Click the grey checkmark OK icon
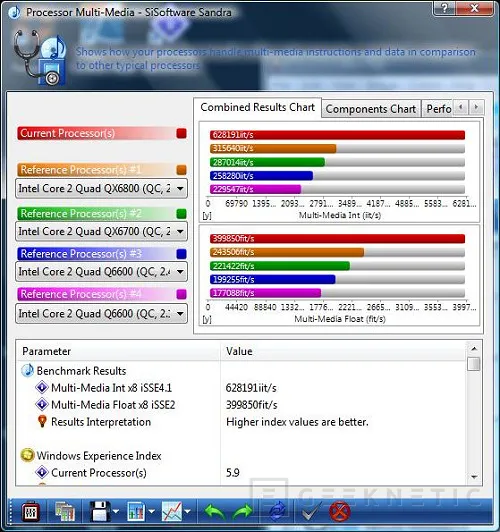The width and height of the screenshot is (500, 532). point(311,511)
